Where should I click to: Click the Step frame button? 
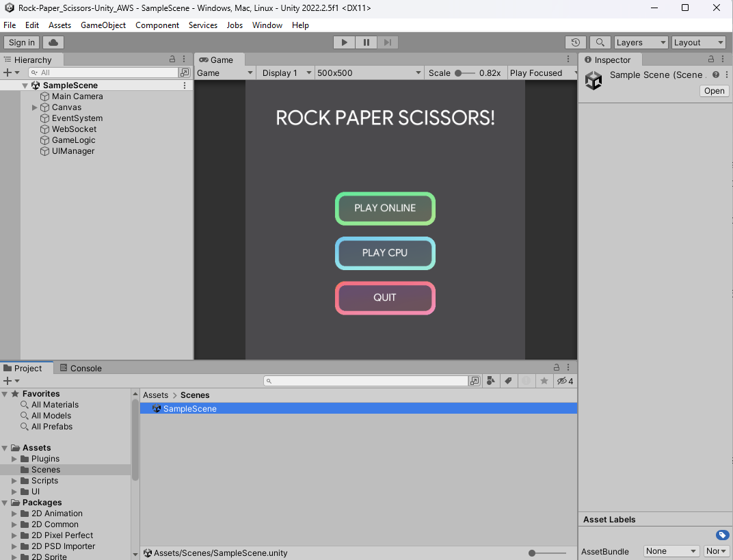point(388,42)
